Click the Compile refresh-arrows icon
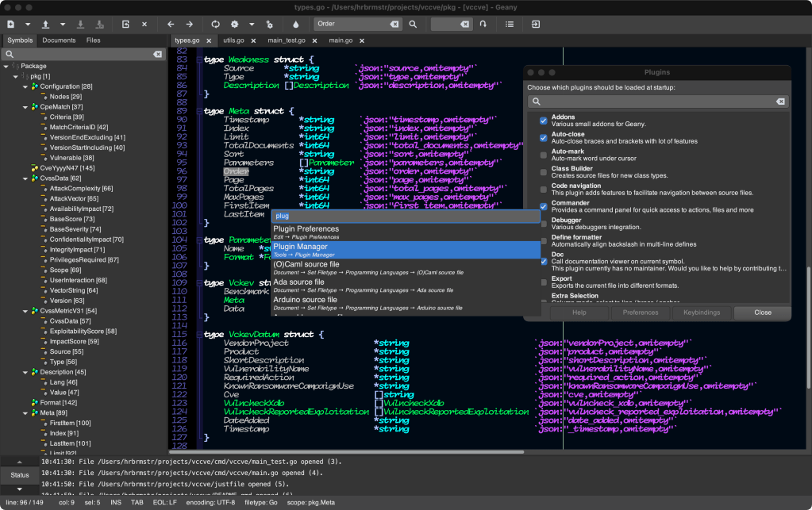The width and height of the screenshot is (812, 510). coord(215,25)
